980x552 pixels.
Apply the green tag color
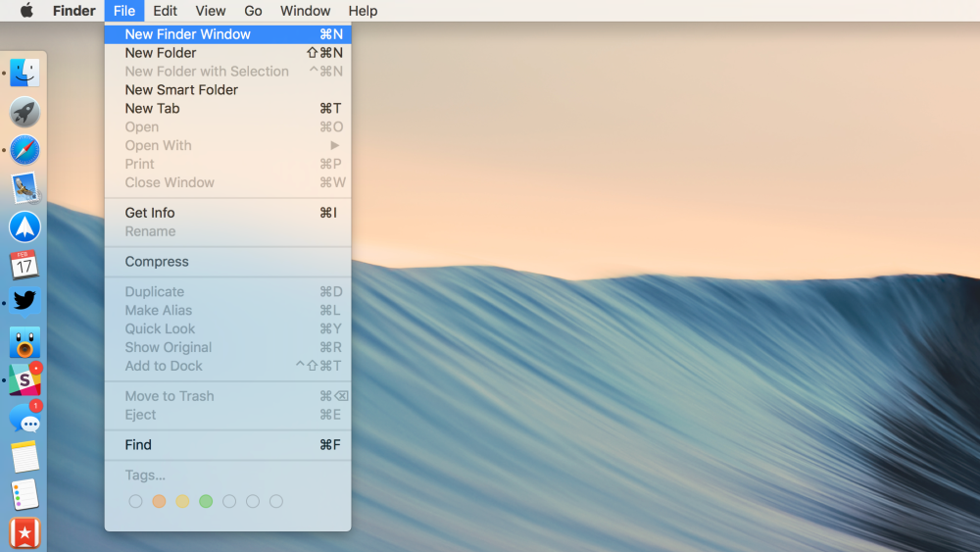click(x=206, y=501)
